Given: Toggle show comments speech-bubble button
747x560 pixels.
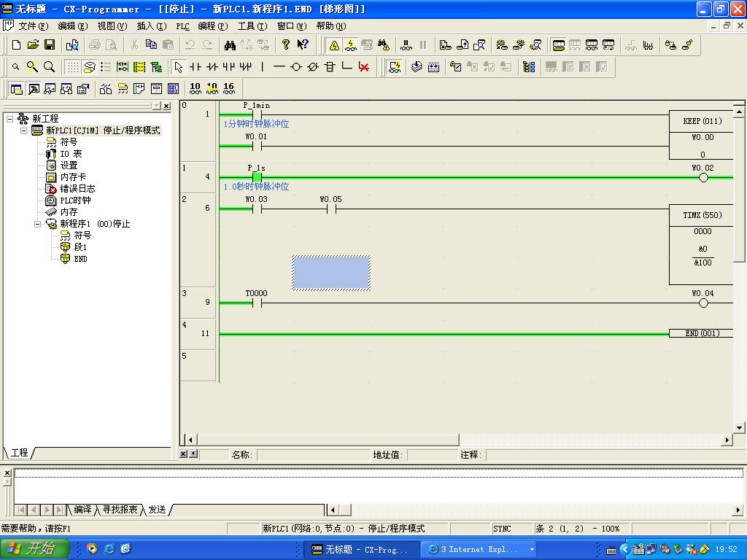Looking at the screenshot, I should [x=89, y=67].
